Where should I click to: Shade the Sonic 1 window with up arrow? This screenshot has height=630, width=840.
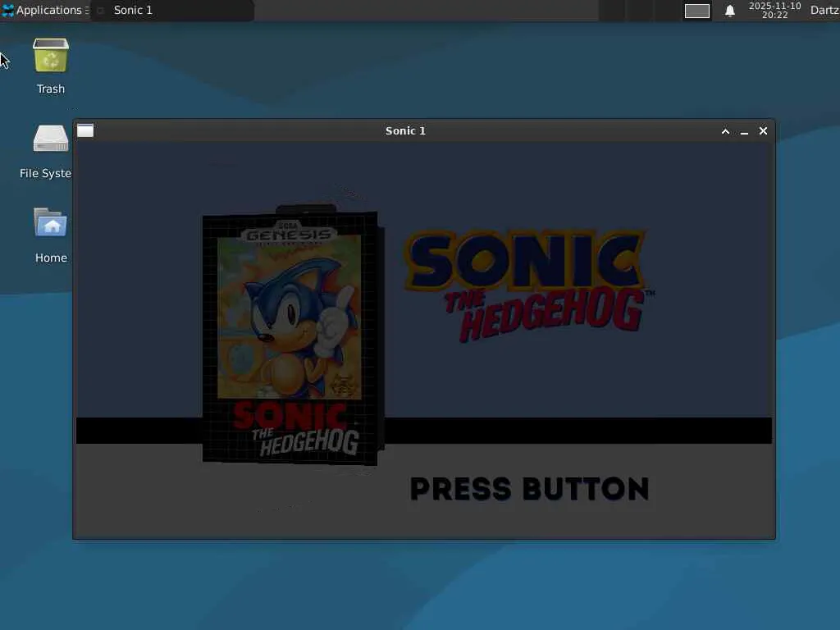pyautogui.click(x=725, y=131)
